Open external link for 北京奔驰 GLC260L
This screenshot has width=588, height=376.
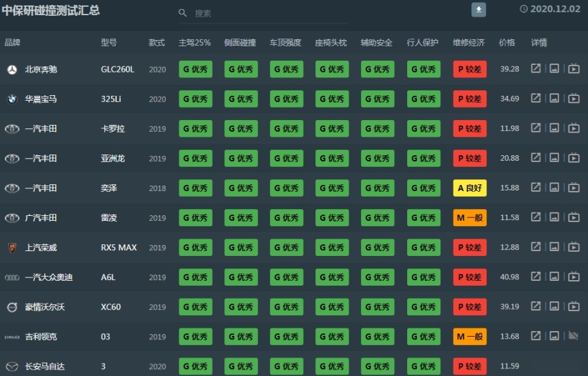pos(536,68)
